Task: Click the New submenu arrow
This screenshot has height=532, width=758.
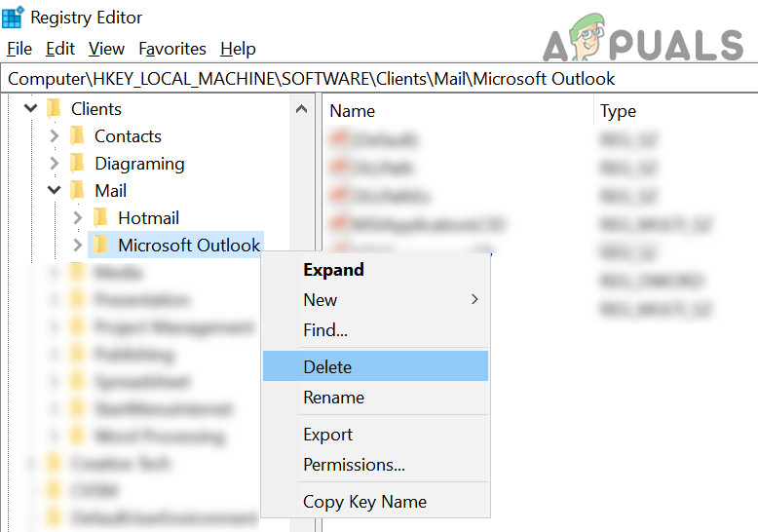Action: click(x=474, y=299)
